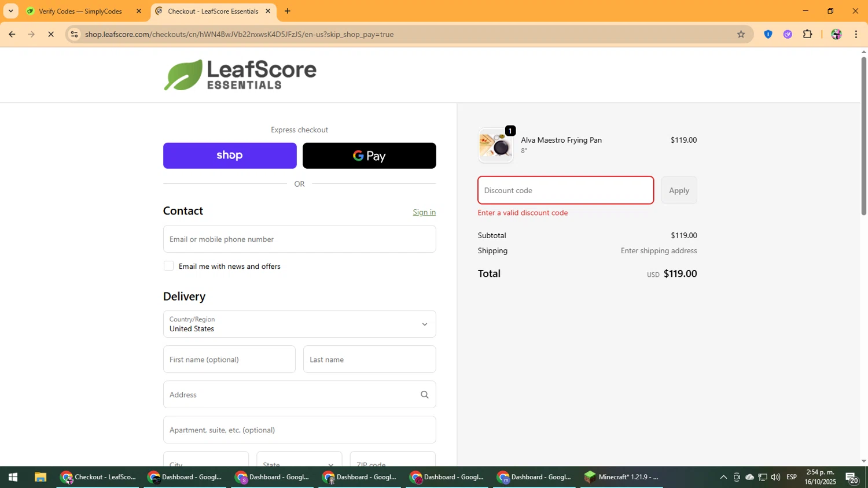The width and height of the screenshot is (868, 488).
Task: Switch the ESP input language
Action: [x=792, y=477]
